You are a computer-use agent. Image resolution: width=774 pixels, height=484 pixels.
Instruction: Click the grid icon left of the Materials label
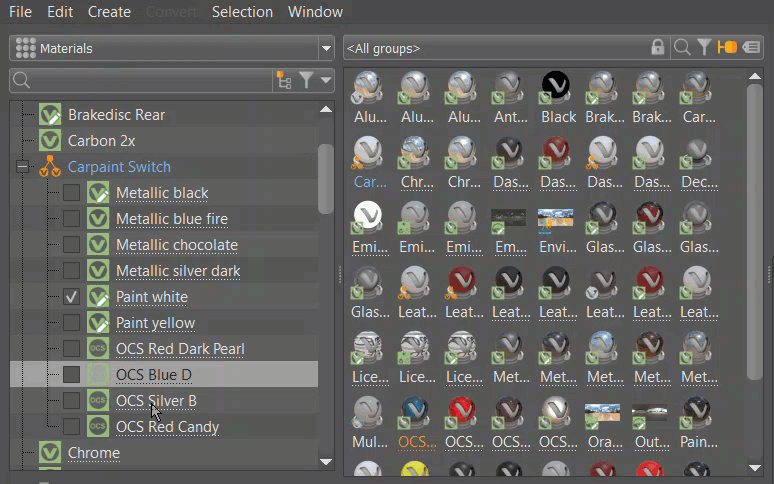tap(26, 48)
